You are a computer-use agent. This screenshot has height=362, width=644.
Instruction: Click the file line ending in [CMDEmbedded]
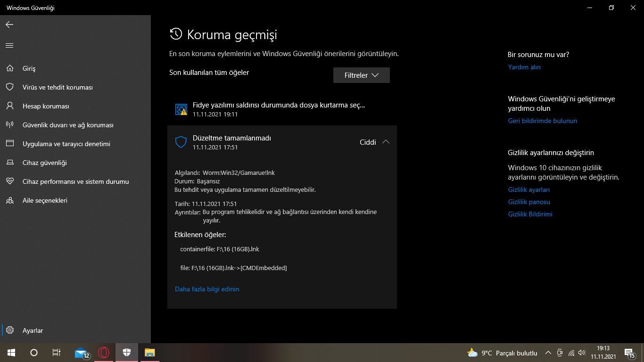click(x=233, y=268)
